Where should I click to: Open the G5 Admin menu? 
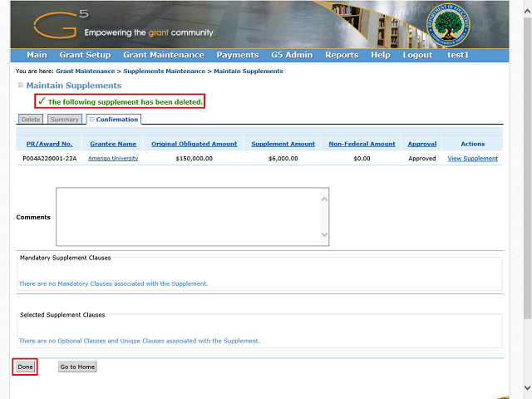[x=292, y=55]
